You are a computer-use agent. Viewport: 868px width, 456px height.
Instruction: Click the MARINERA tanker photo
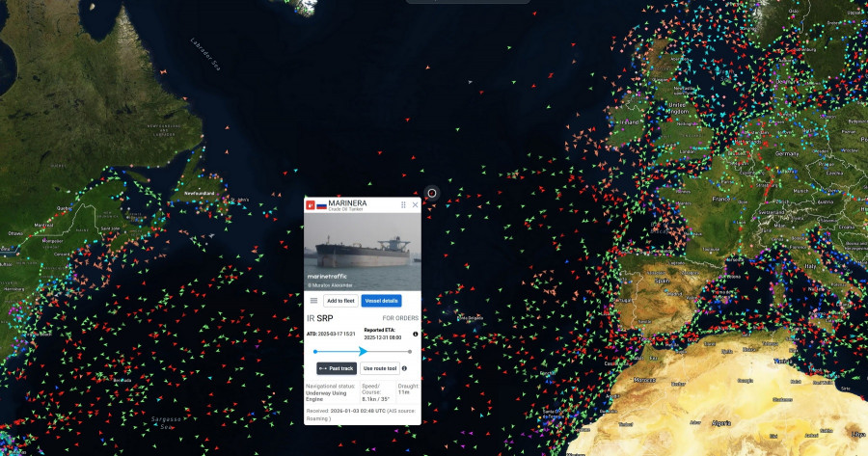pos(363,251)
